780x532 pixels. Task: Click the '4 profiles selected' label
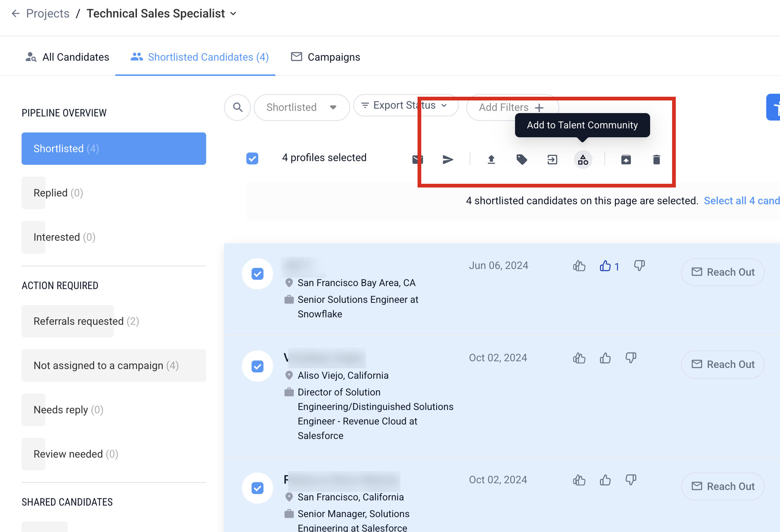tap(324, 158)
